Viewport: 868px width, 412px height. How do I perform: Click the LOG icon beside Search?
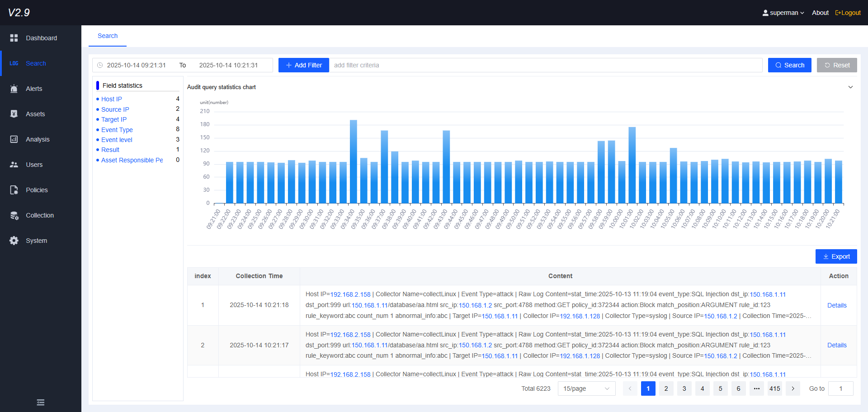click(x=14, y=63)
